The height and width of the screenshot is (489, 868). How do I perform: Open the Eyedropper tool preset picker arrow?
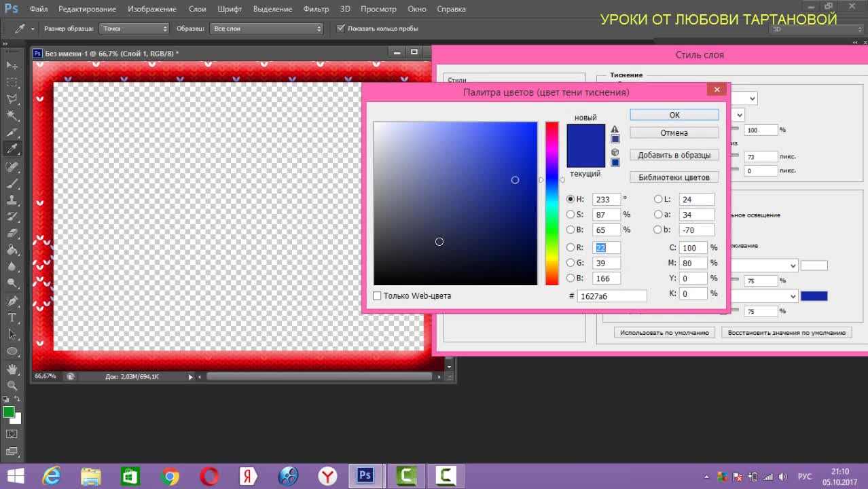[x=32, y=29]
